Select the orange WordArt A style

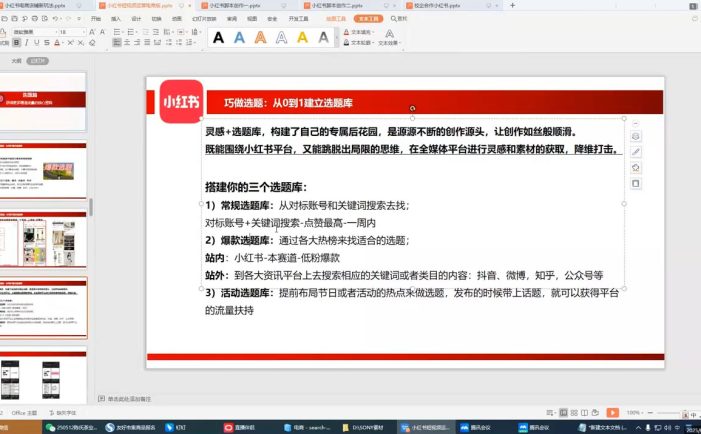pos(261,38)
